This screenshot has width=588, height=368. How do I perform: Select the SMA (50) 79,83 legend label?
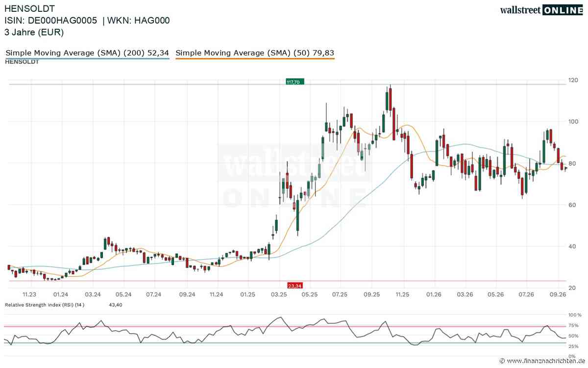pyautogui.click(x=255, y=53)
